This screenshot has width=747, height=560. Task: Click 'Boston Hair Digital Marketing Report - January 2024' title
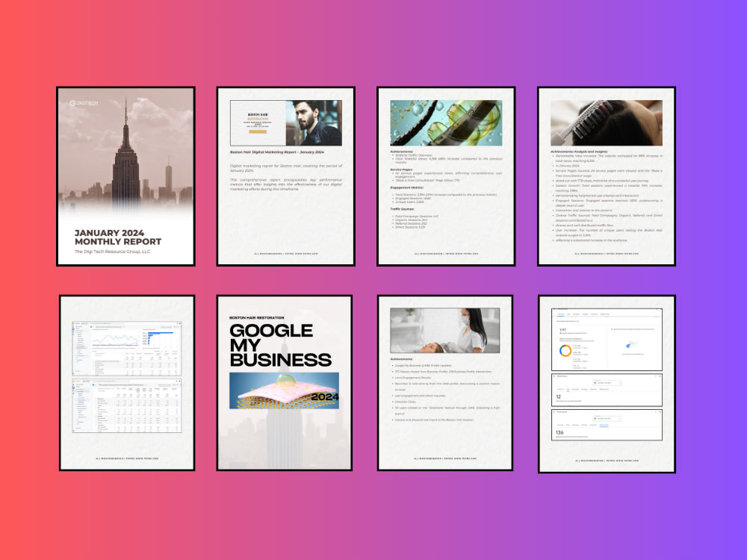(277, 152)
